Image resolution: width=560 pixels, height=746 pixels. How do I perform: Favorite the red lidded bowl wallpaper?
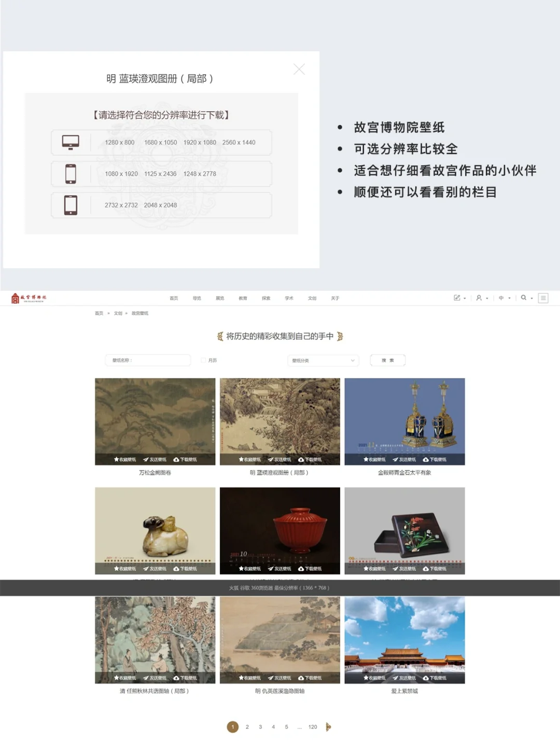coord(250,569)
